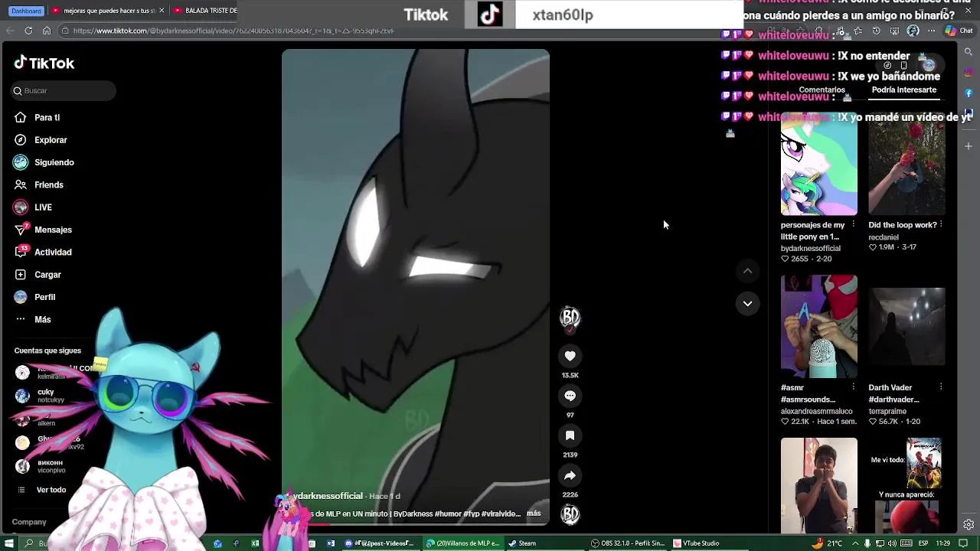Expand the video description with 'más'
This screenshot has width=980, height=551.
[534, 514]
